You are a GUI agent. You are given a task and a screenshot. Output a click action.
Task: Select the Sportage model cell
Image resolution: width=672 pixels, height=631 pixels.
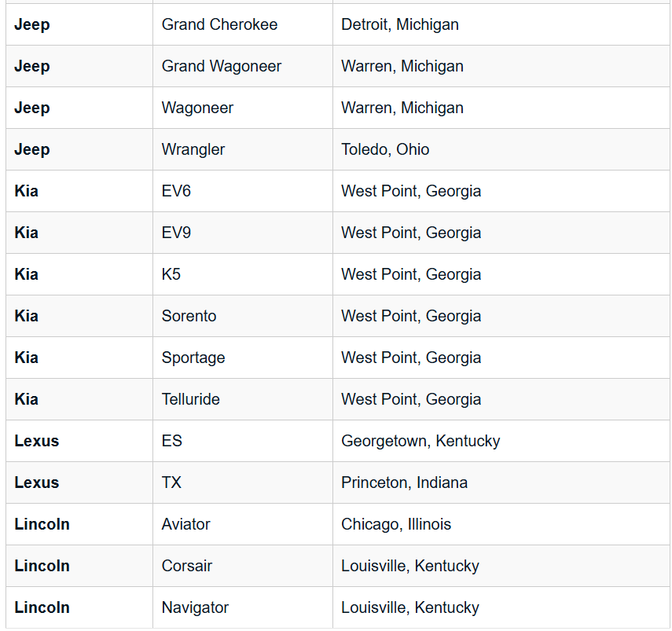(x=193, y=358)
